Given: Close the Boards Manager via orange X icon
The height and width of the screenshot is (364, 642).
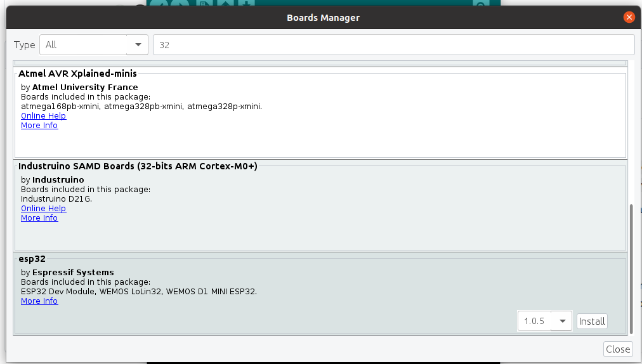Looking at the screenshot, I should click(x=629, y=17).
